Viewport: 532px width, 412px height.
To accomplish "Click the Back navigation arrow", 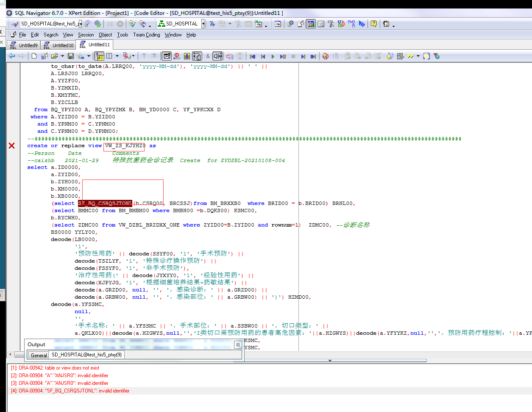I will coord(11,56).
